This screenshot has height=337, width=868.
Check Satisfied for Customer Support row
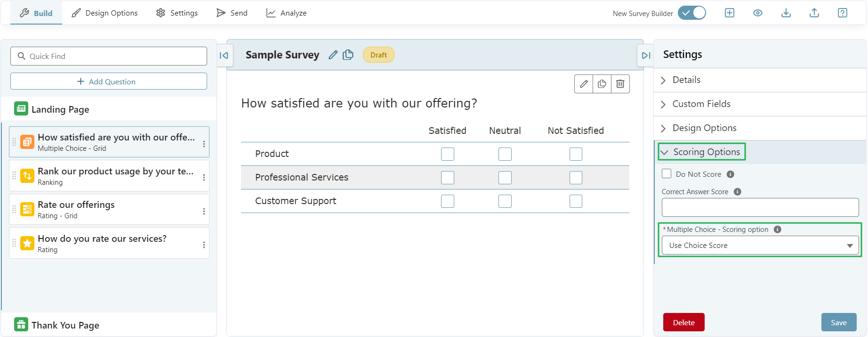click(x=448, y=201)
